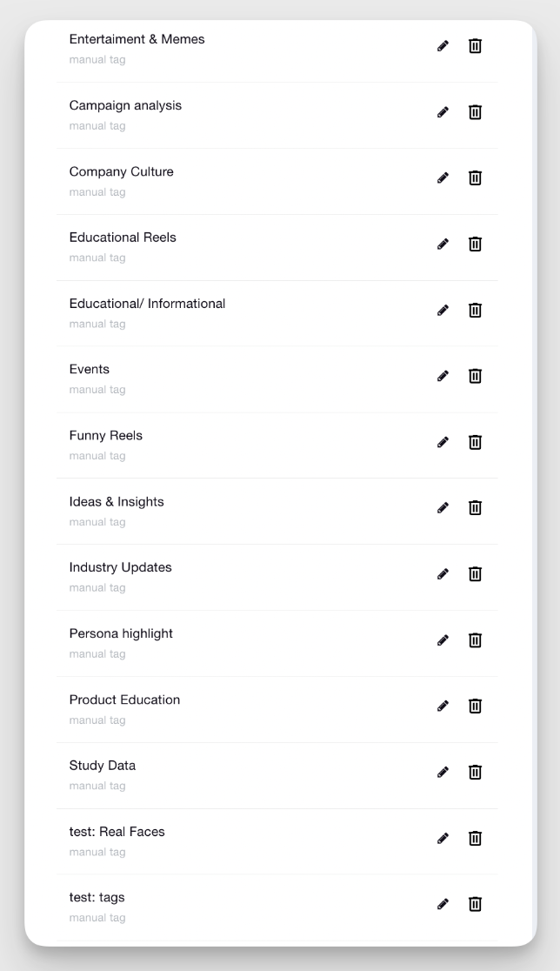Edit the Product Education tag

[443, 706]
